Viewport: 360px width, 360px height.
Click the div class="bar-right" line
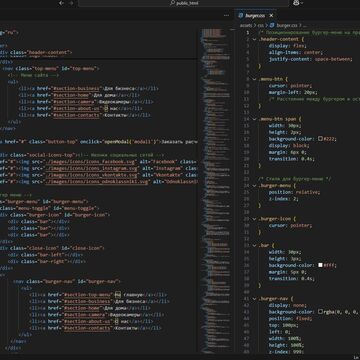pos(47,262)
